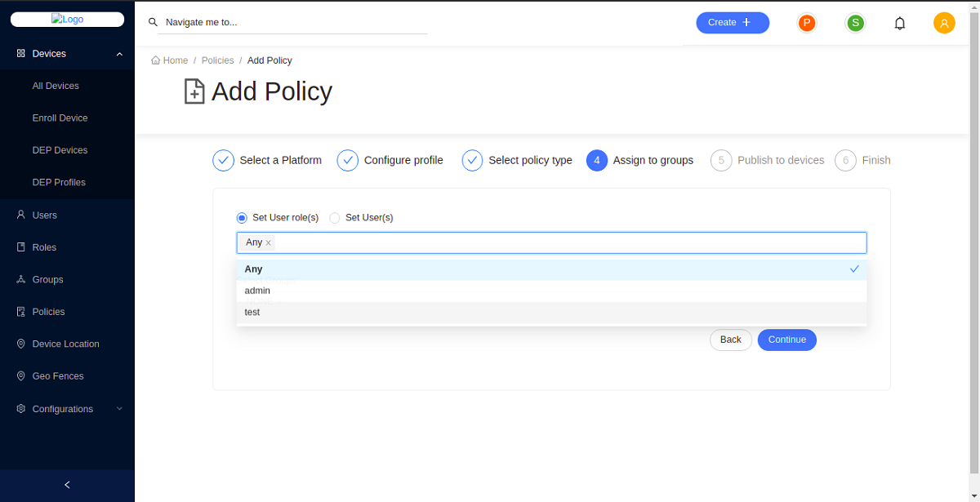Open the orange user profile avatar
The height and width of the screenshot is (502, 980).
tap(944, 23)
